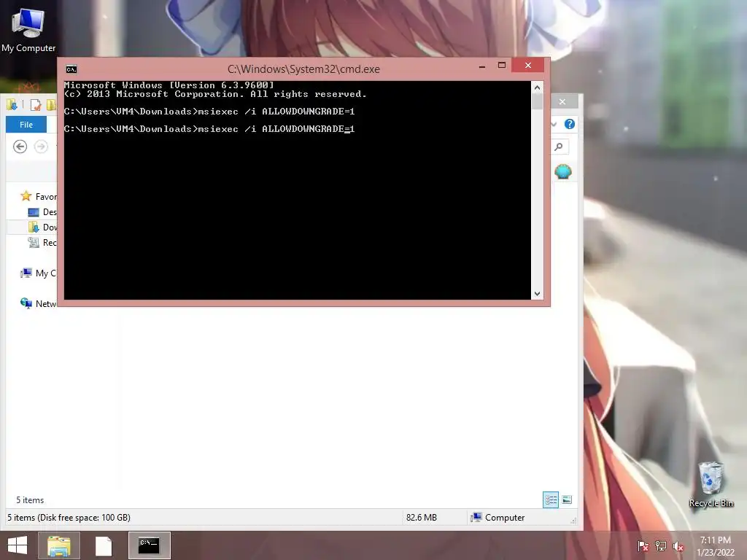Open the taskbar clock showing 7:11 PM
This screenshot has width=747, height=560.
tap(716, 546)
